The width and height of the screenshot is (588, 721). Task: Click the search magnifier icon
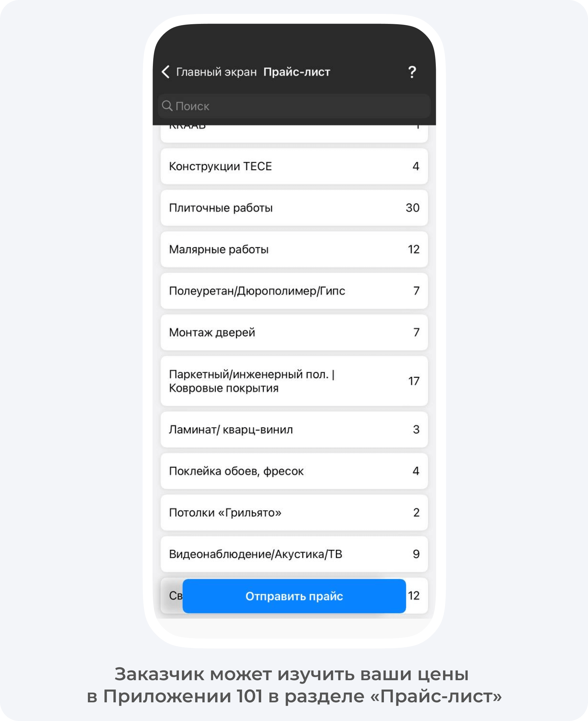(167, 106)
